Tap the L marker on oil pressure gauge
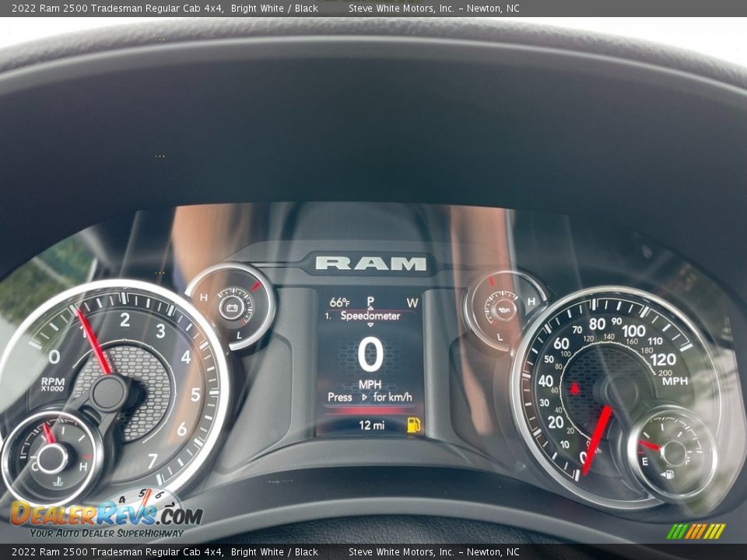This screenshot has height=560, width=747. [500, 337]
